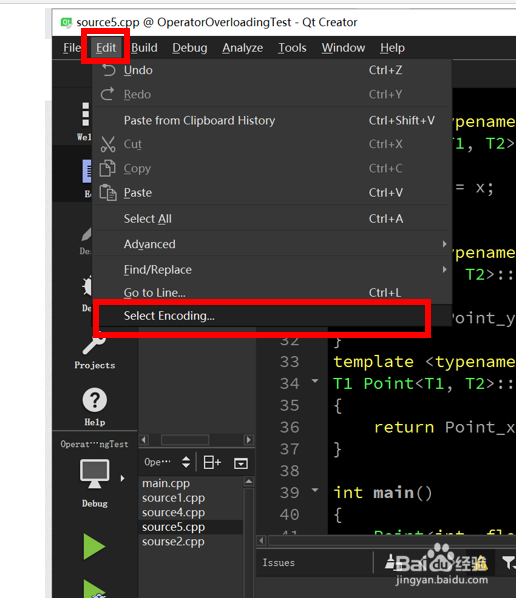Choose Redo from the Edit menu
This screenshot has height=598, width=516.
click(x=272, y=95)
